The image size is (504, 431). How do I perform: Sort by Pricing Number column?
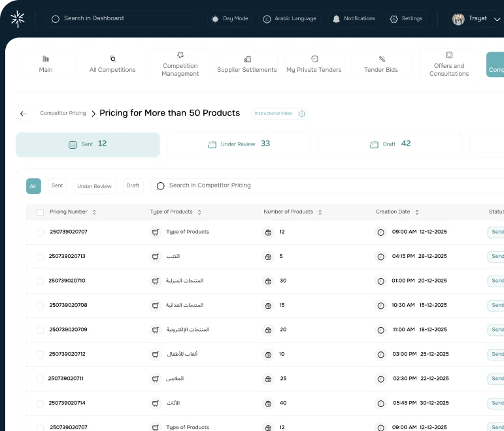(x=94, y=212)
